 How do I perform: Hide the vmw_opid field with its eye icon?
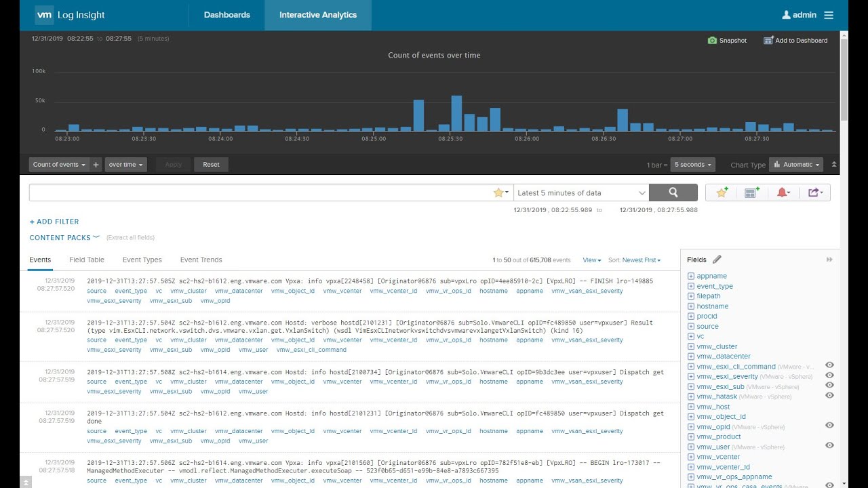pyautogui.click(x=829, y=426)
